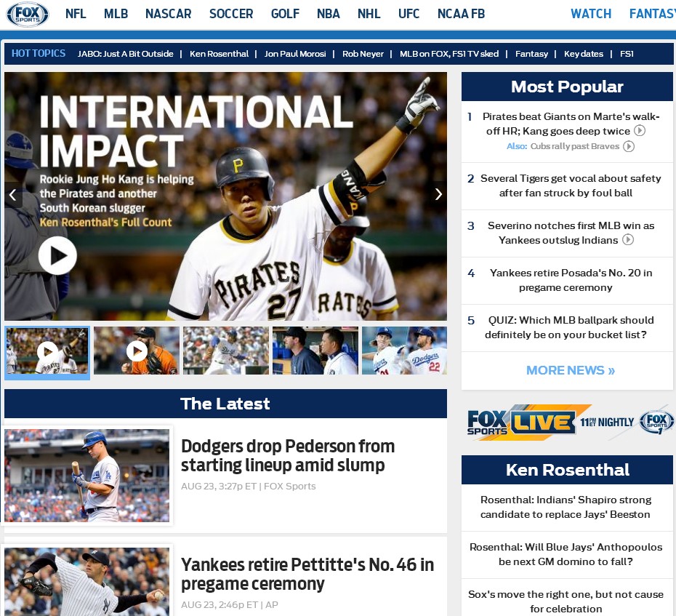The width and height of the screenshot is (676, 616).
Task: Open the NASCAR section
Action: (x=168, y=13)
